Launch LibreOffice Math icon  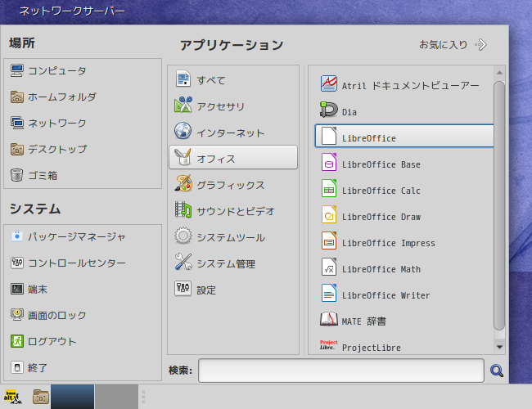pyautogui.click(x=328, y=267)
